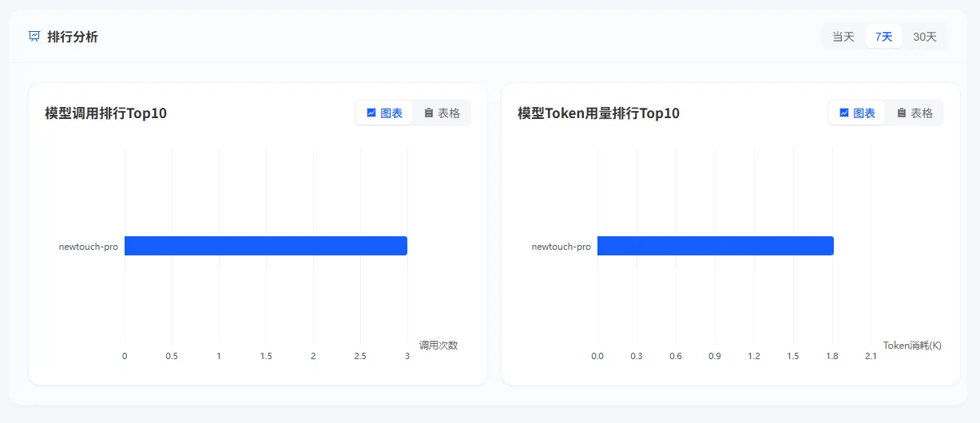The image size is (980, 423).
Task: Show 表格 view for 模型Token用量排行Top10
Action: [915, 113]
